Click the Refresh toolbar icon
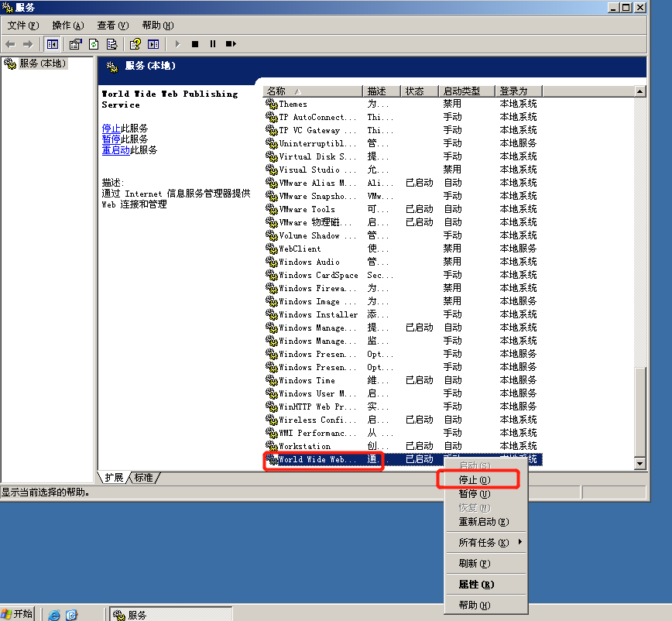This screenshot has height=621, width=672. pos(93,44)
